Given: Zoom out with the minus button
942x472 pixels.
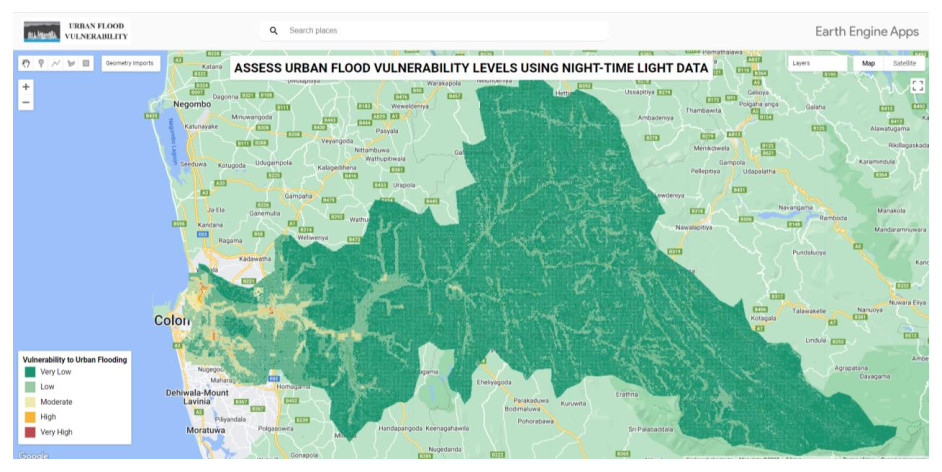Looking at the screenshot, I should pyautogui.click(x=26, y=103).
